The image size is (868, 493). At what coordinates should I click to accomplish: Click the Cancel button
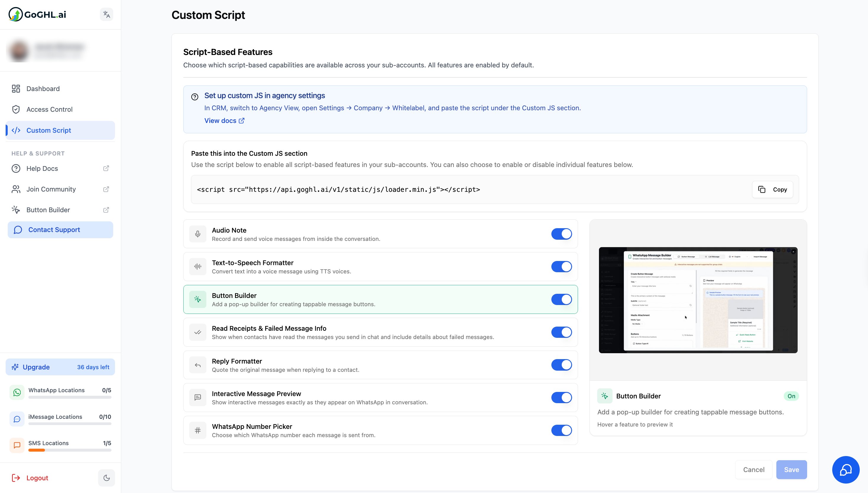(x=754, y=470)
